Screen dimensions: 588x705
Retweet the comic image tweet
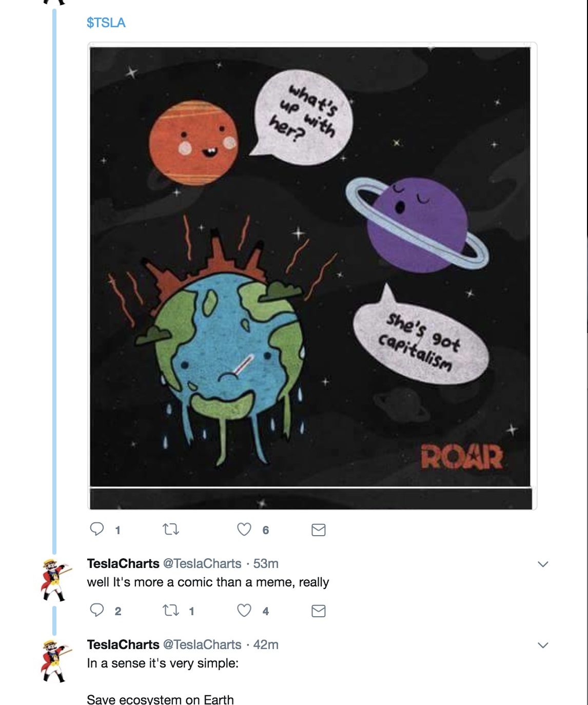click(x=171, y=529)
